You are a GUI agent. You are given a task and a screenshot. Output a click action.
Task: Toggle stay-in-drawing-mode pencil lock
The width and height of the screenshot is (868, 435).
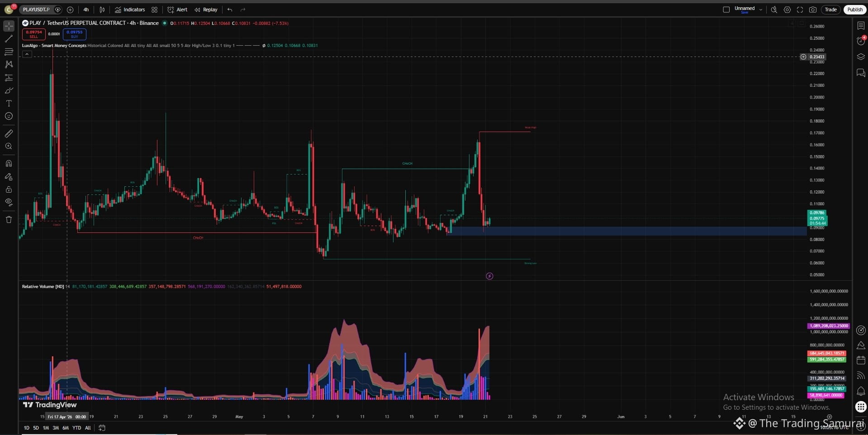click(x=9, y=177)
